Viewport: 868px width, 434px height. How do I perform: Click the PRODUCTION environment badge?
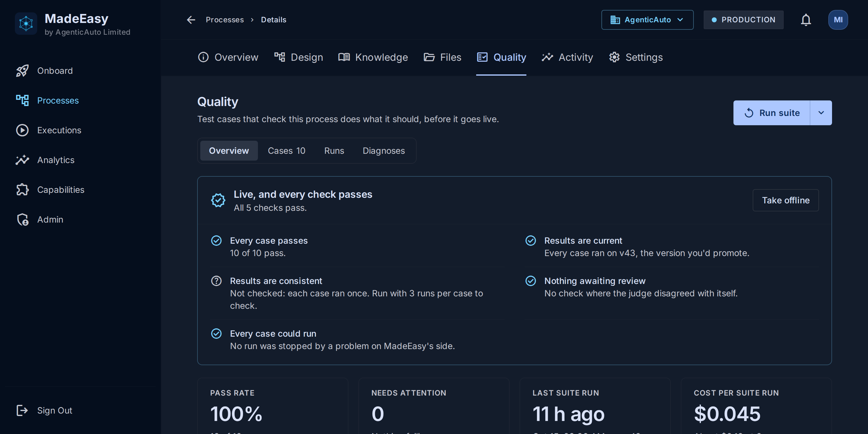pos(743,20)
